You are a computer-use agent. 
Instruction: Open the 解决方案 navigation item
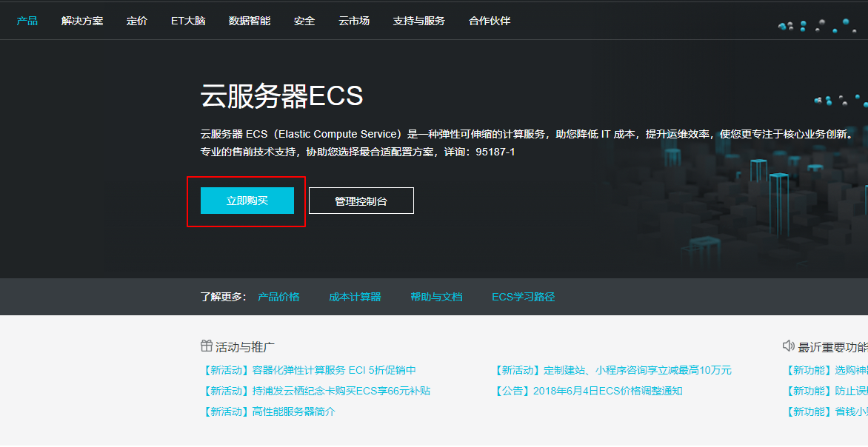(82, 21)
